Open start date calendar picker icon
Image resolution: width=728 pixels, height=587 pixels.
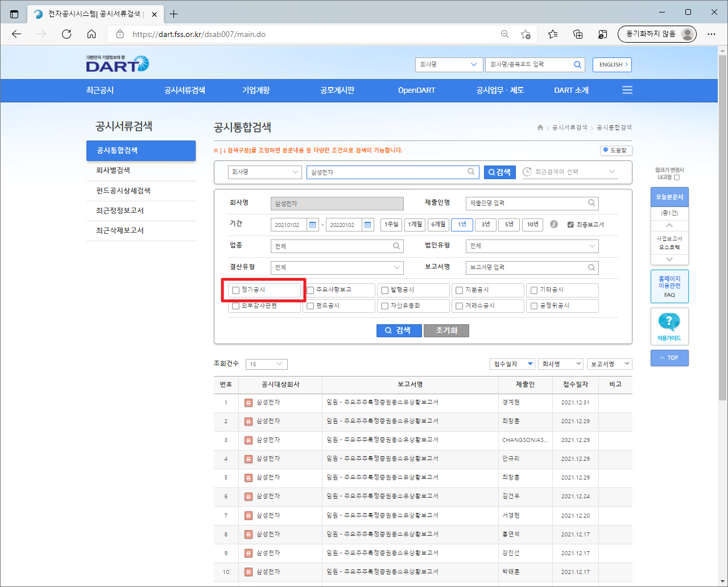point(312,225)
